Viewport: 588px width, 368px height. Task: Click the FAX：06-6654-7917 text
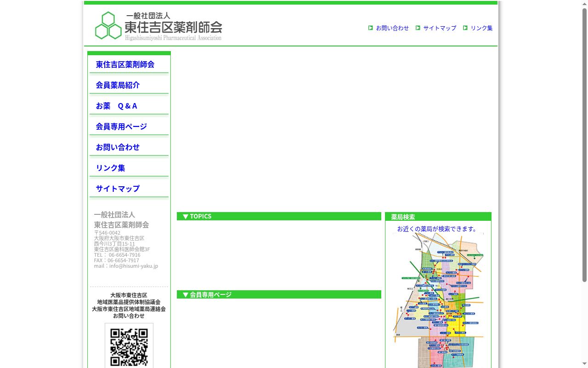pyautogui.click(x=116, y=260)
